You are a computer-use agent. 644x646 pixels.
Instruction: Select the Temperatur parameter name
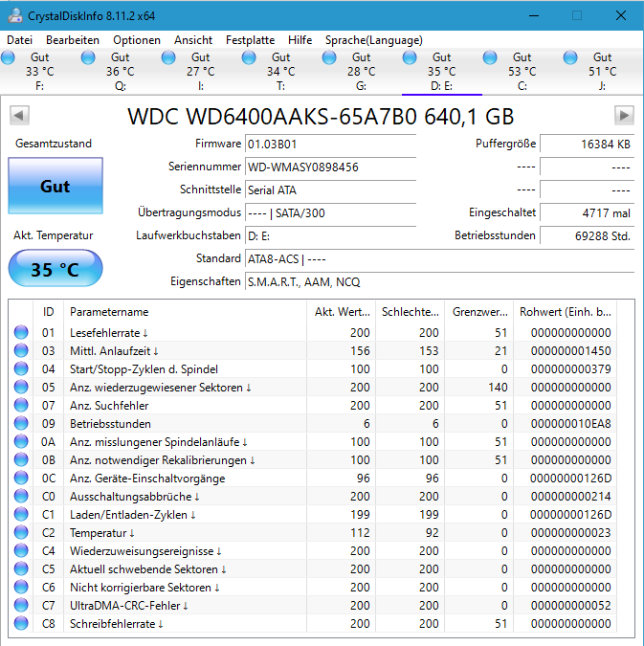click(x=102, y=533)
